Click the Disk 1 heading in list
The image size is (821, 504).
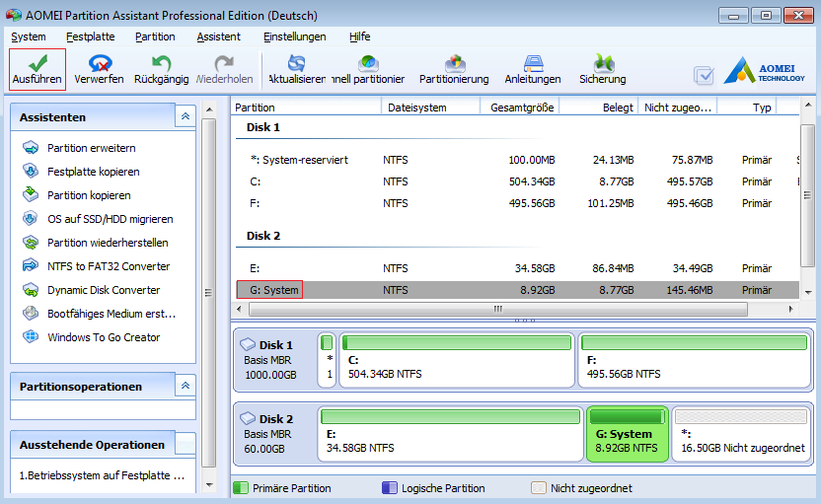click(263, 127)
